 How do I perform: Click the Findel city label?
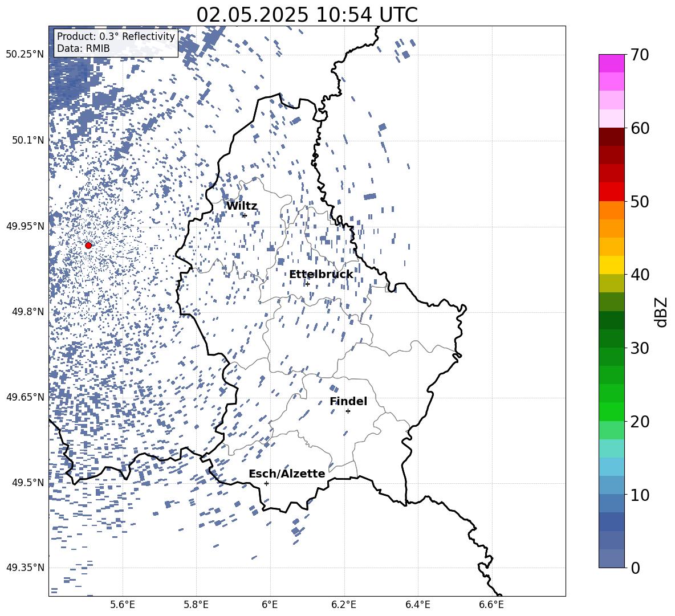coord(348,401)
